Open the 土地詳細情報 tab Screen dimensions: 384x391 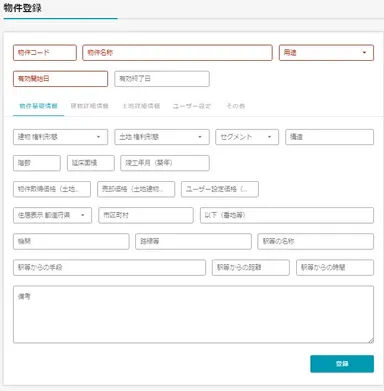point(141,106)
